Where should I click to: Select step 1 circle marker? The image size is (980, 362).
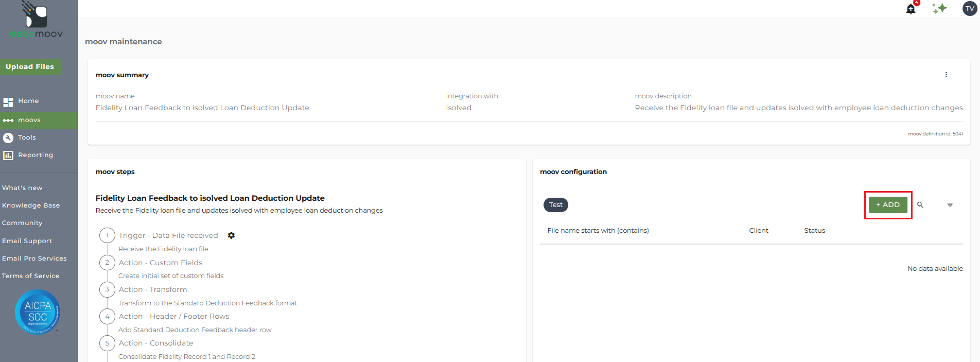107,235
